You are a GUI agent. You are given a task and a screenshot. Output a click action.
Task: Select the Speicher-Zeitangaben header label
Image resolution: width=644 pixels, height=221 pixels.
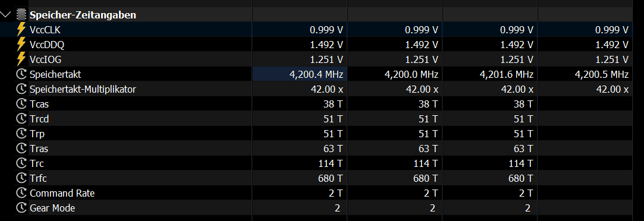[x=83, y=15]
